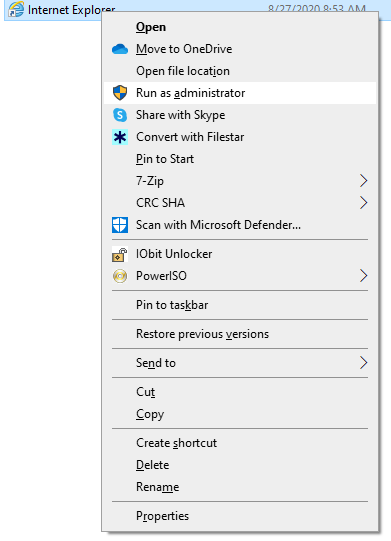391x541 pixels.
Task: Click the Filestar asterisk icon
Action: [x=120, y=137]
